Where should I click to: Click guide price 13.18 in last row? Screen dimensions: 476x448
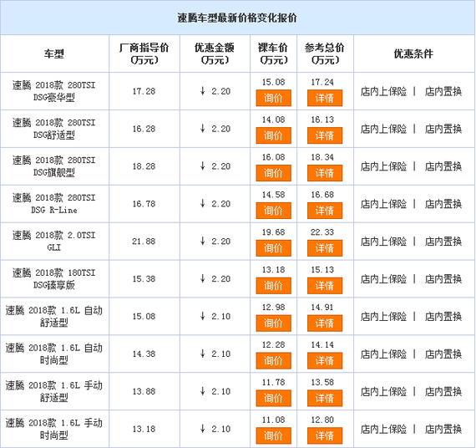[144, 429]
